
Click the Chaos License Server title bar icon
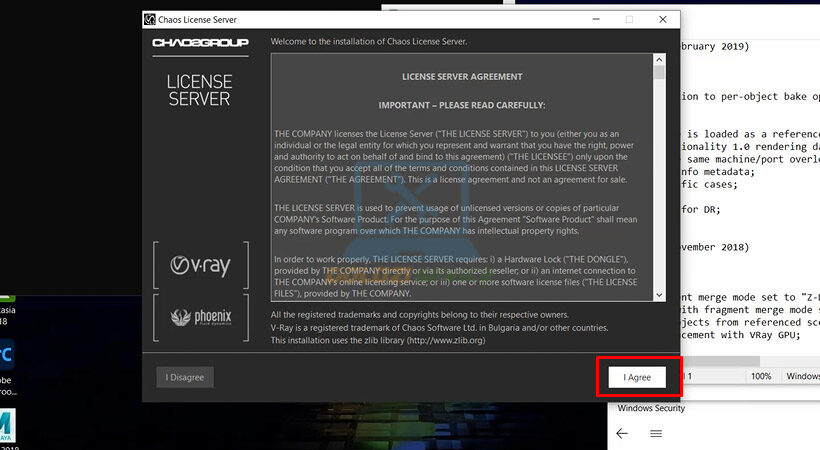click(150, 19)
